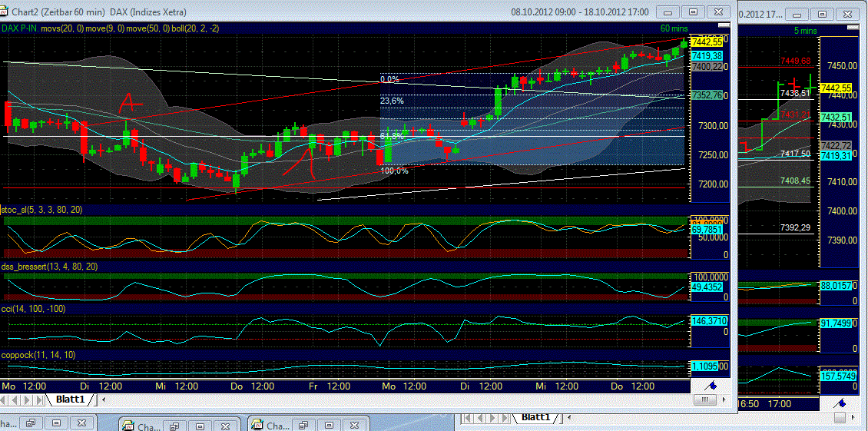868x431 pixels.
Task: Click the Chart2 horizontal scrollbar thumb
Action: tap(704, 400)
